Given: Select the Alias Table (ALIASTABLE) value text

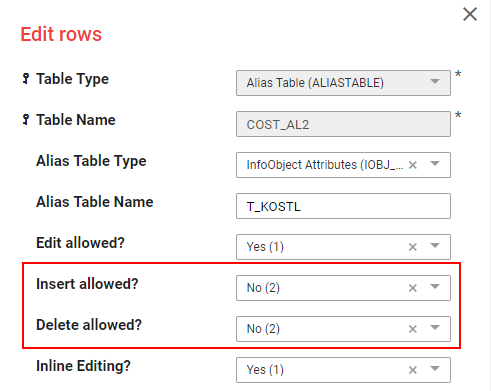Looking at the screenshot, I should [315, 83].
